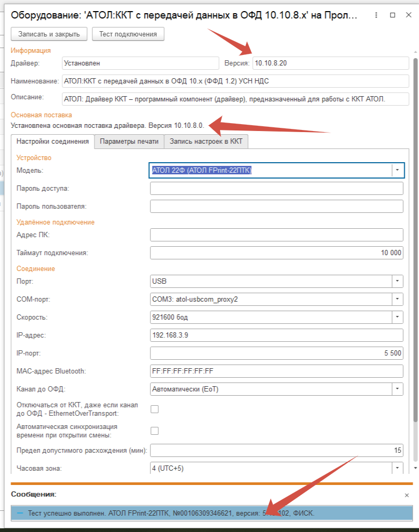Open the Порт dropdown arrow

pyautogui.click(x=397, y=281)
